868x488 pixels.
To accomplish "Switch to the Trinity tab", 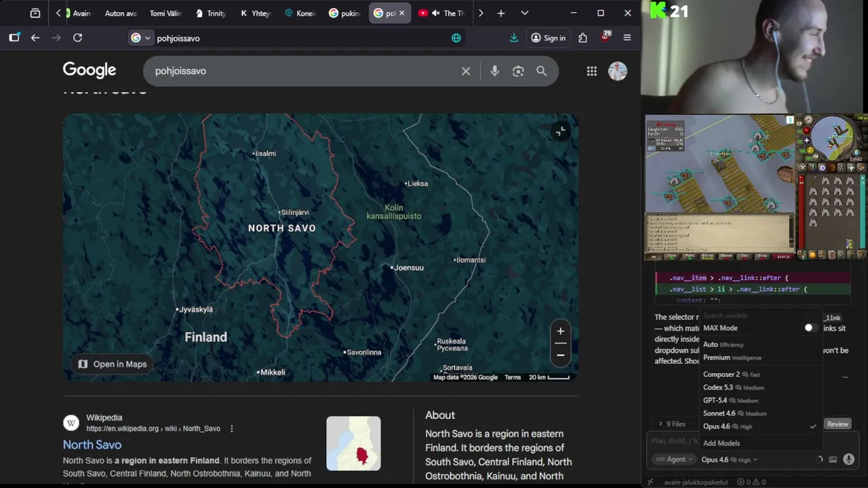I will pos(210,13).
